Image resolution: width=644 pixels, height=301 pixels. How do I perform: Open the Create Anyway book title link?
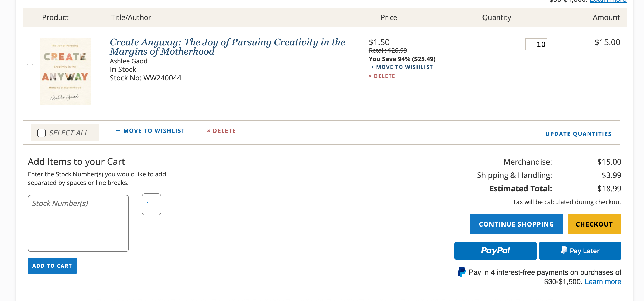227,47
